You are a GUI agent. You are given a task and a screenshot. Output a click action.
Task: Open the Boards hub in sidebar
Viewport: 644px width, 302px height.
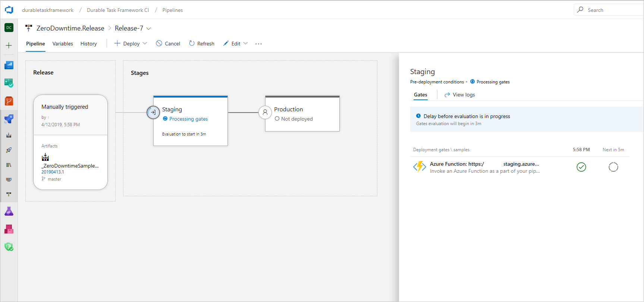click(x=9, y=83)
